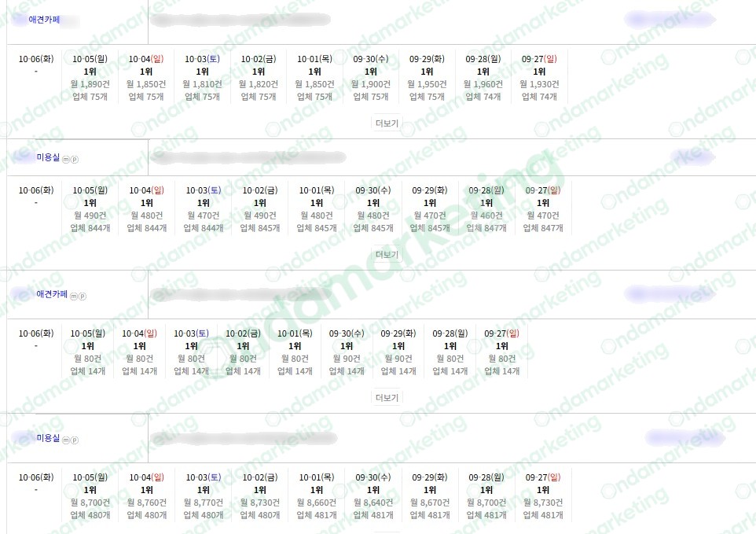
Task: Select the '월 1,950건' cell
Action: point(428,84)
